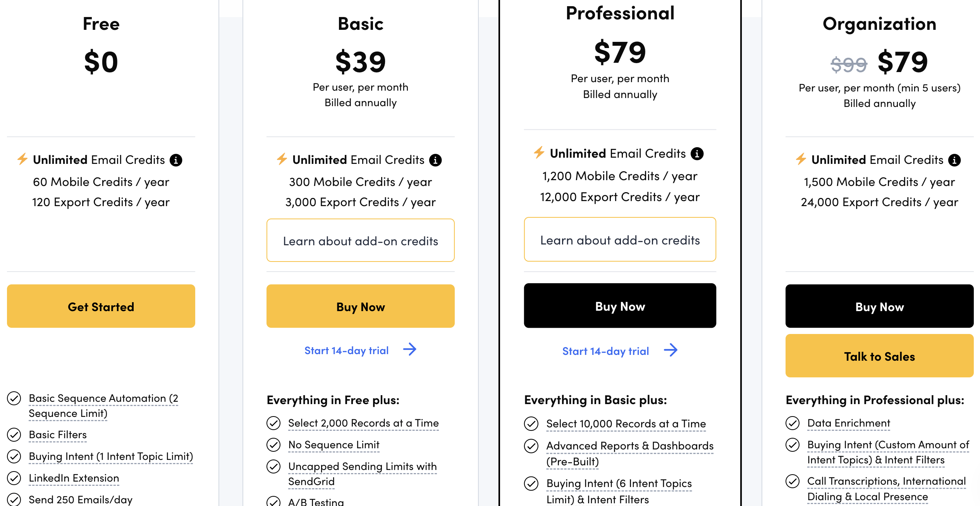The width and height of the screenshot is (980, 506).
Task: Click the arrow icon next to Basic trial link
Action: (409, 349)
